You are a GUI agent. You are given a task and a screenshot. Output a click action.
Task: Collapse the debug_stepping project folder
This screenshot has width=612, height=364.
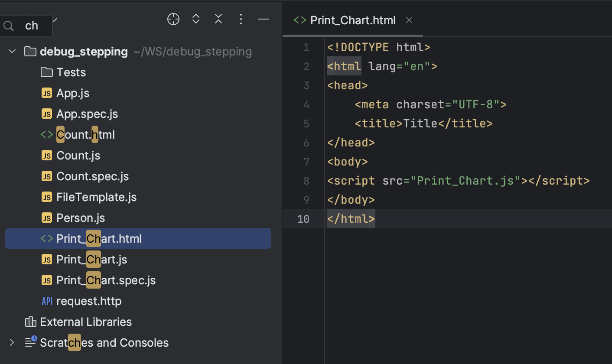12,51
